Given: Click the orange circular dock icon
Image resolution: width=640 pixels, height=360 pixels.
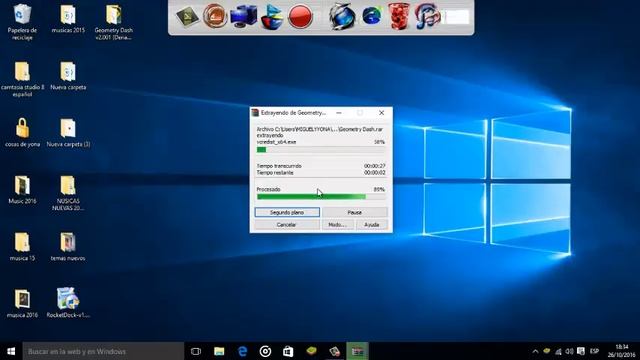Looking at the screenshot, I should tap(215, 16).
